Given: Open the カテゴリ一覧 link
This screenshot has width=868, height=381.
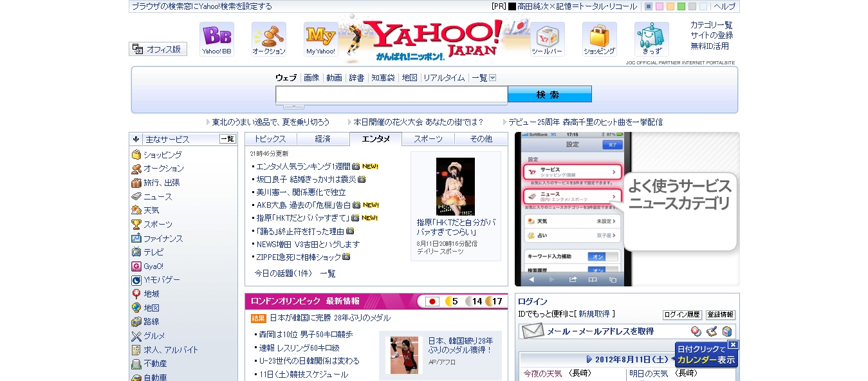Looking at the screenshot, I should [x=711, y=25].
